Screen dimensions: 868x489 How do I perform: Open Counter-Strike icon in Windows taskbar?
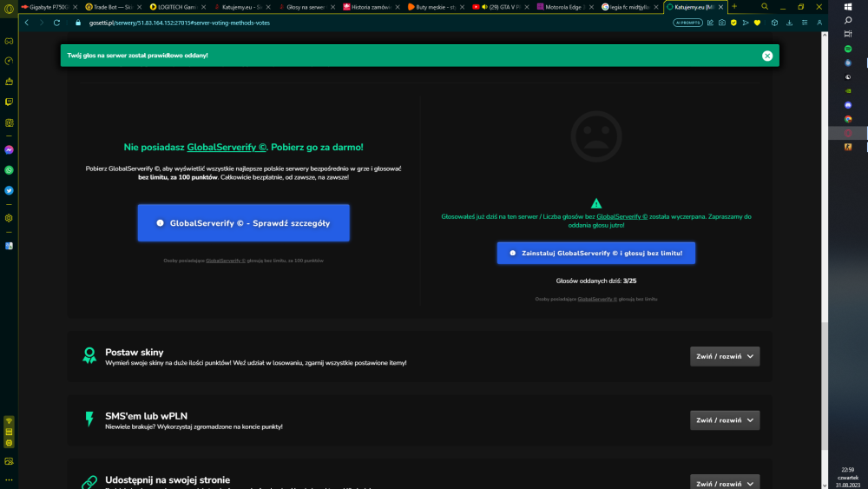[848, 148]
